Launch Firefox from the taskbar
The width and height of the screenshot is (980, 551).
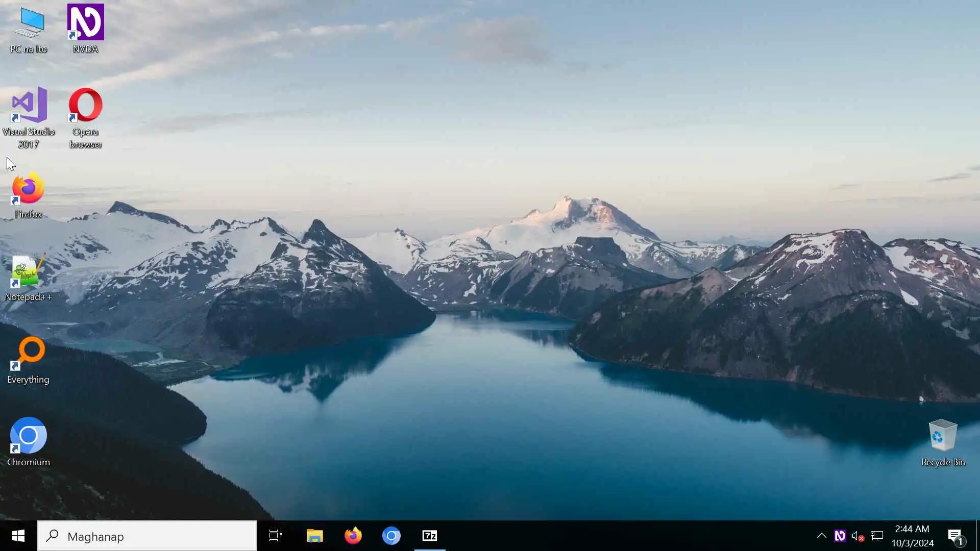coord(353,536)
